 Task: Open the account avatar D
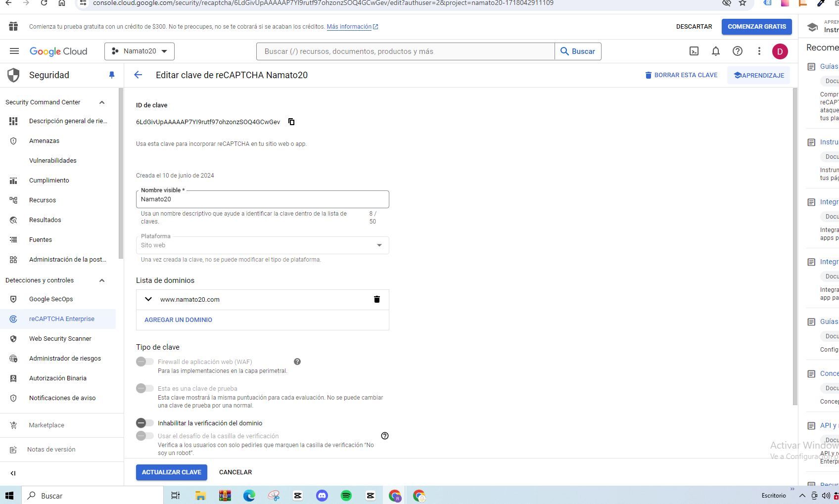780,51
